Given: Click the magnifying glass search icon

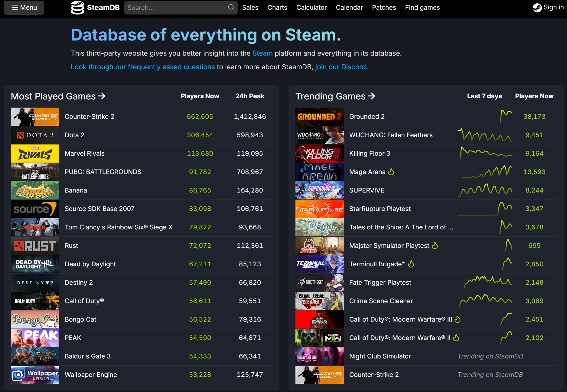Looking at the screenshot, I should 231,8.
